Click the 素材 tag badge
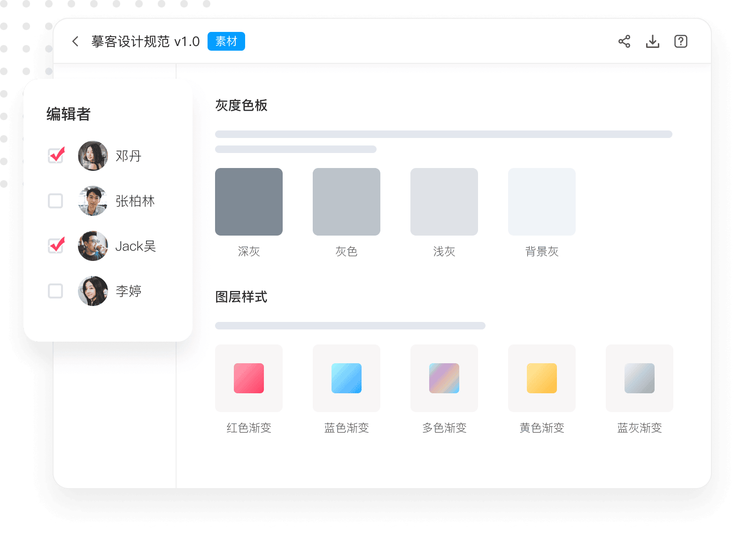The image size is (756, 535). pos(226,41)
